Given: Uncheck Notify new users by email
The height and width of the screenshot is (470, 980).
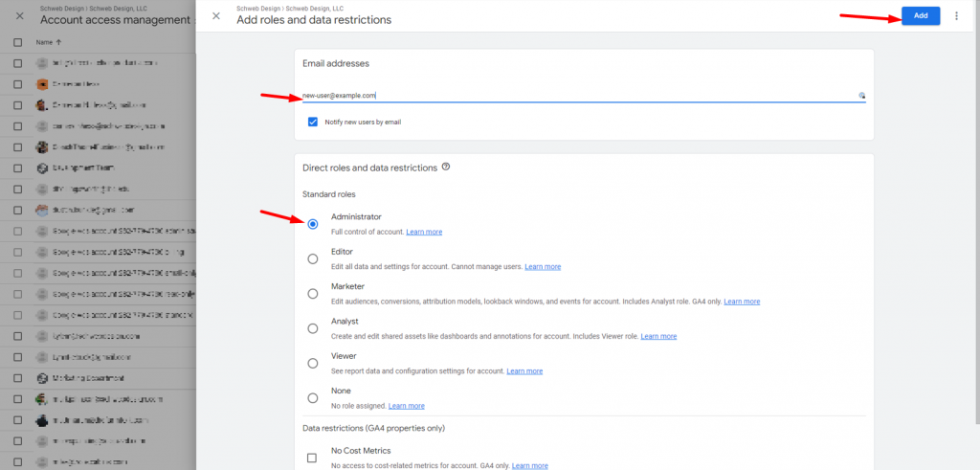Looking at the screenshot, I should 313,123.
